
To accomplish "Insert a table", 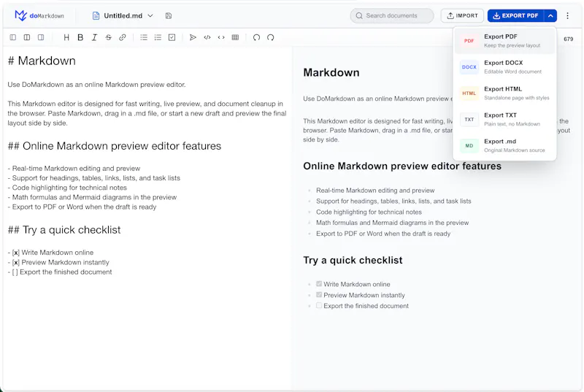I will 235,37.
